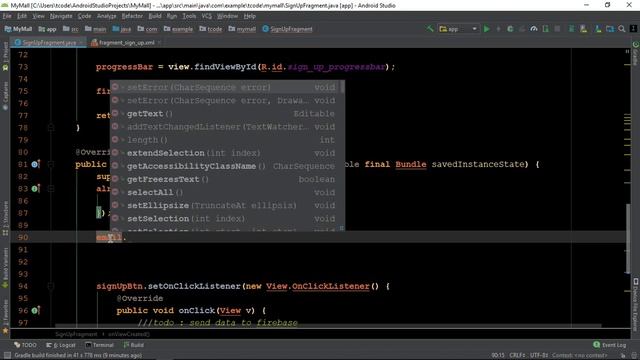Open the Build menu
Screen dimensions: 640x360
[155, 16]
